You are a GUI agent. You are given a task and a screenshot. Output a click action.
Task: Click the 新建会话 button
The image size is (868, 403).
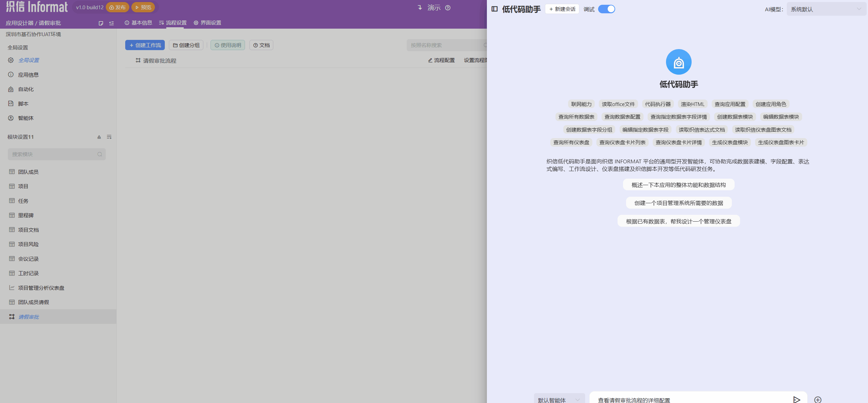(x=562, y=9)
